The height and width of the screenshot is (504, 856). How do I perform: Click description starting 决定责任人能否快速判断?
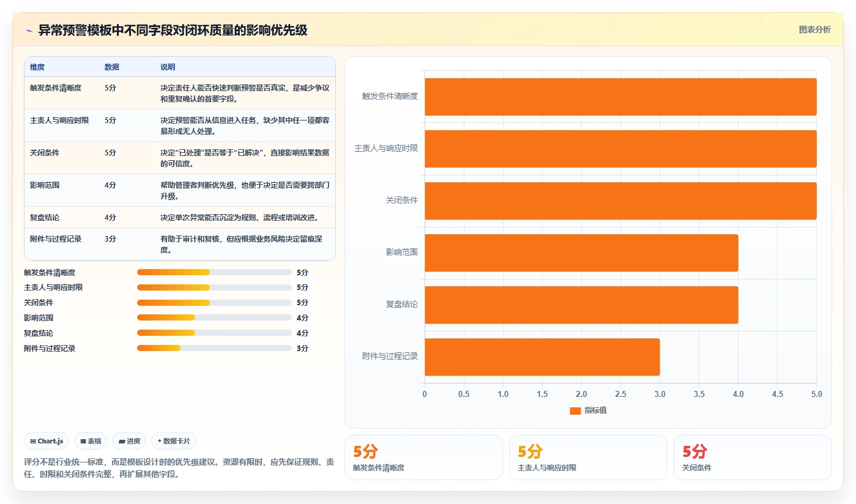click(245, 94)
